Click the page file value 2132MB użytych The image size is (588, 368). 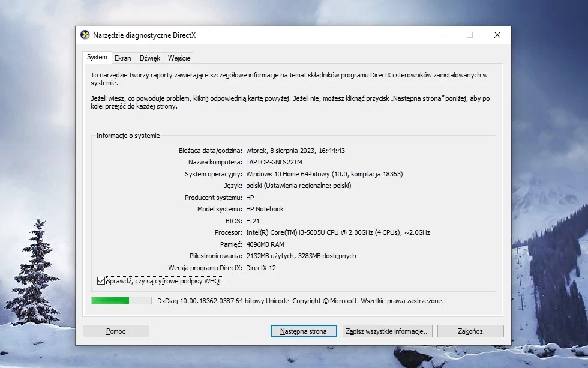(x=301, y=256)
